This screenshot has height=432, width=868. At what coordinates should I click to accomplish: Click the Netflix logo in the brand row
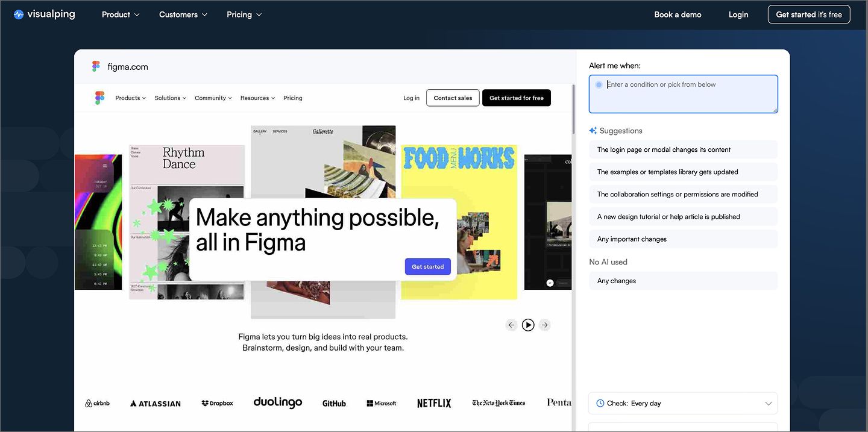(434, 403)
